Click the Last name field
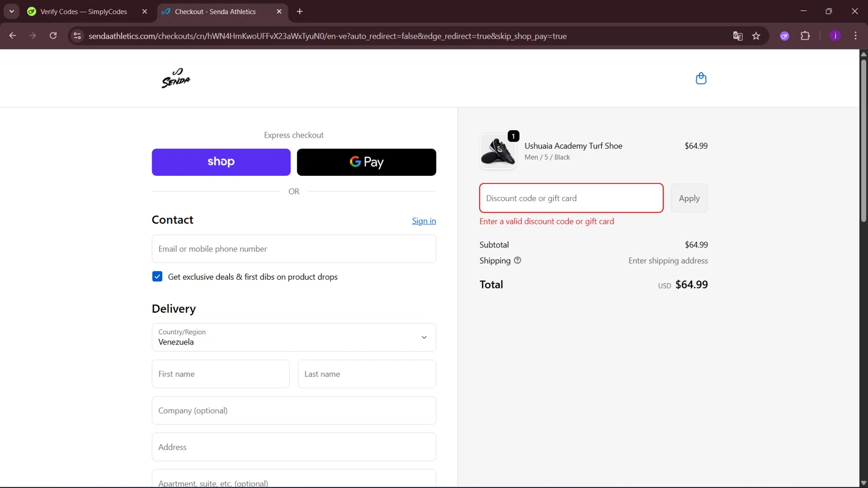 tap(367, 374)
